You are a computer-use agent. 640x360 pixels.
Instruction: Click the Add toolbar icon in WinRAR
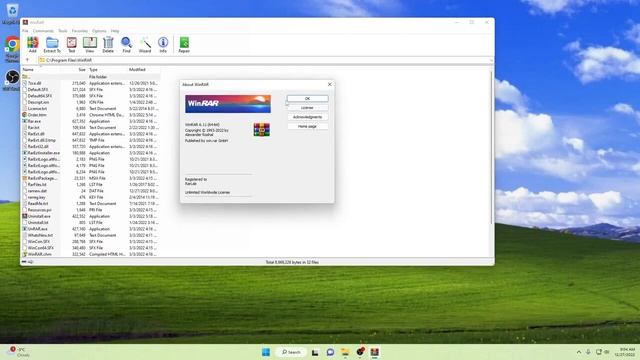tap(33, 44)
